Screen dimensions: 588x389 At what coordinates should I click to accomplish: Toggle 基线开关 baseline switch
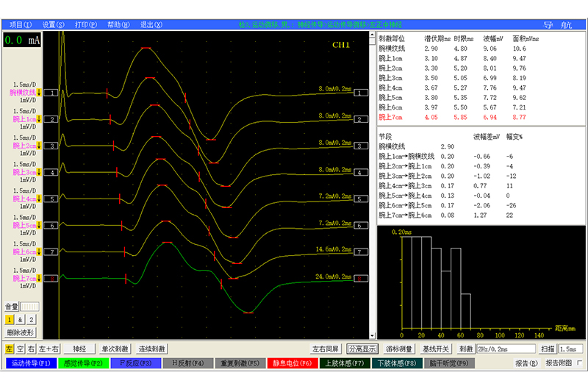(437, 349)
